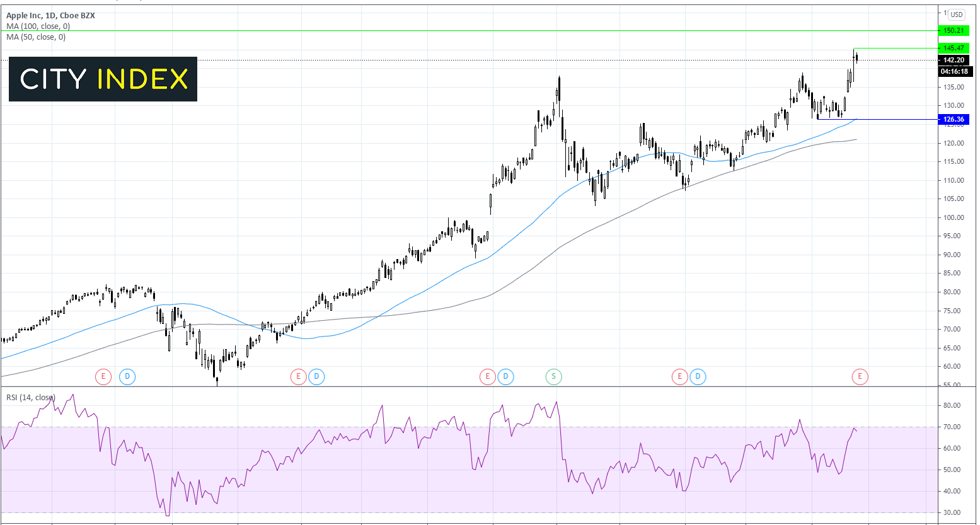Click the blue 126.36 moving average label
980x525 pixels.
[x=954, y=119]
